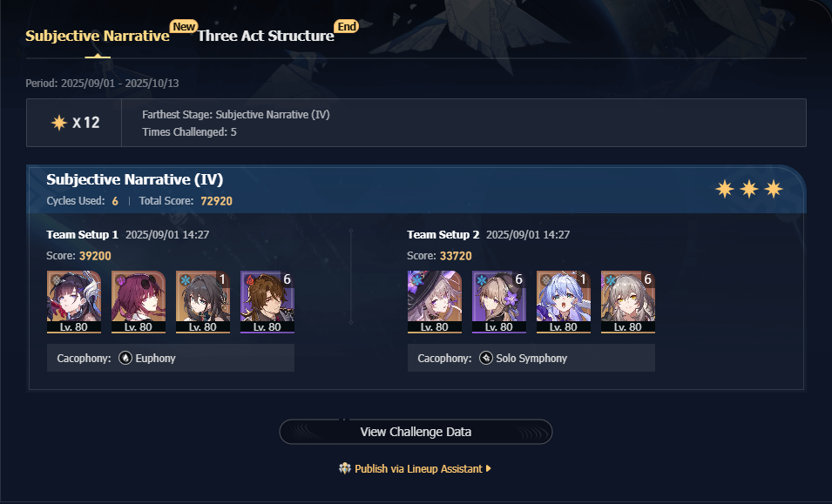Select gray-haired last character in Team Setup 2
This screenshot has width=832, height=504.
628,302
